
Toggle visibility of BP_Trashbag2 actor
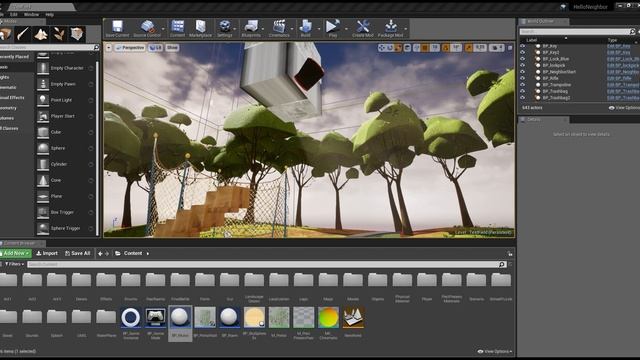[522, 98]
